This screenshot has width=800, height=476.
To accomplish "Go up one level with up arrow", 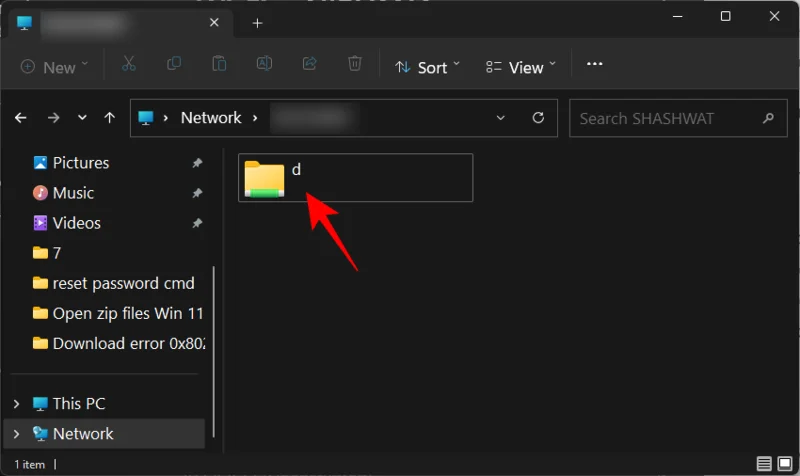I will pyautogui.click(x=109, y=118).
